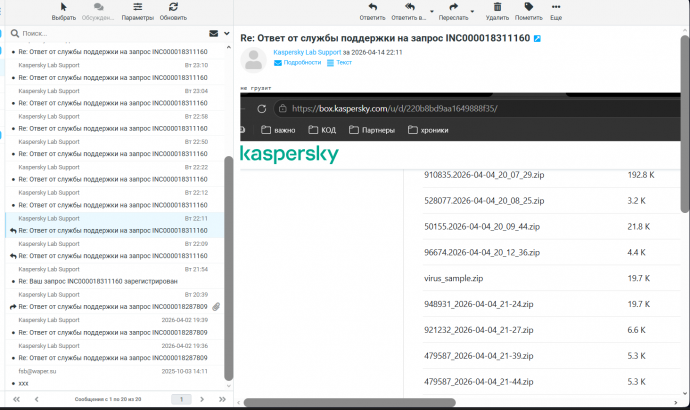Click the envelope filter icon in search bar
Viewport: 690px width, 410px height.
pos(213,33)
